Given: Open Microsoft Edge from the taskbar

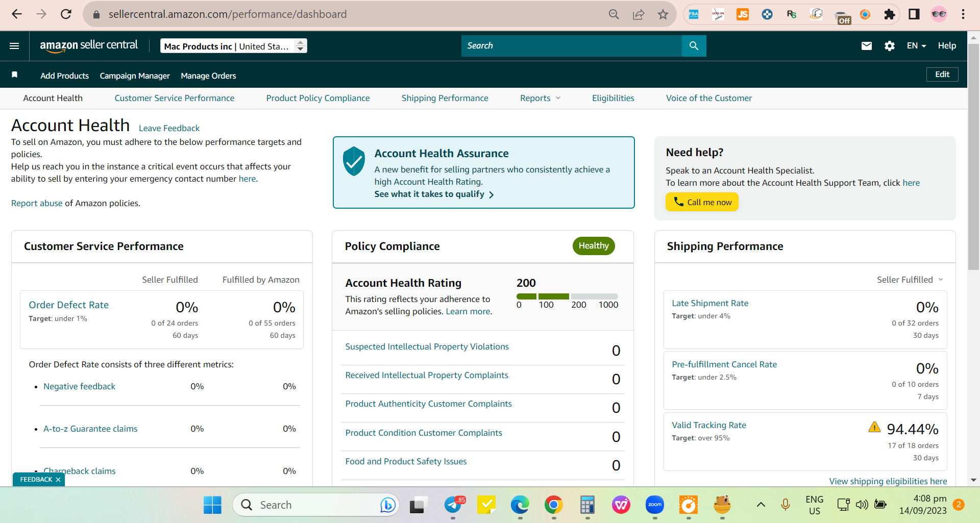Looking at the screenshot, I should [x=520, y=505].
